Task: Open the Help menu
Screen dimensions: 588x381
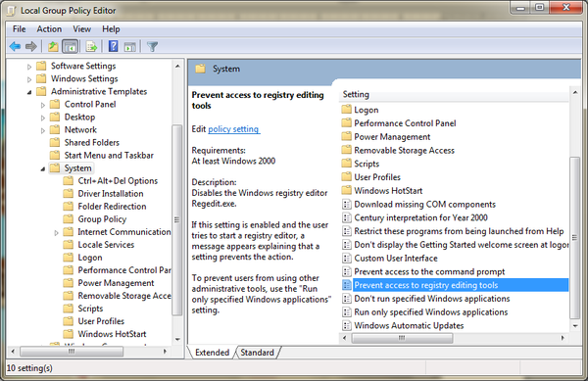Action: tap(111, 28)
